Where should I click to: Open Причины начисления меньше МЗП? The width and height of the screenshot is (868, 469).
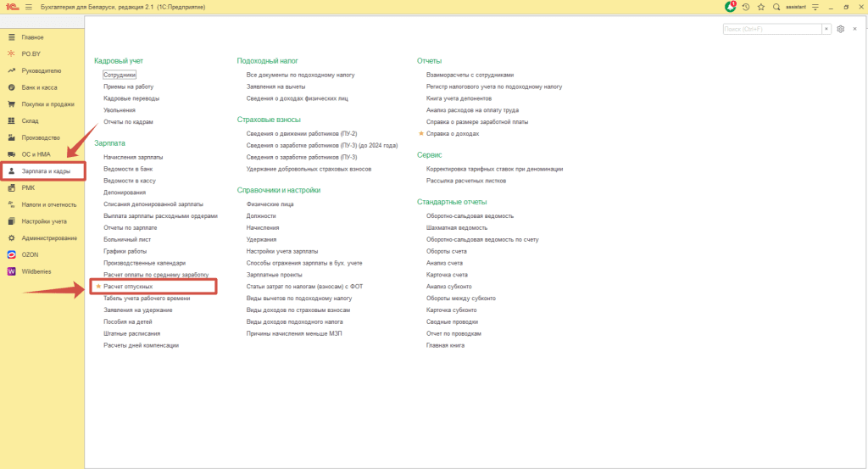pyautogui.click(x=294, y=333)
